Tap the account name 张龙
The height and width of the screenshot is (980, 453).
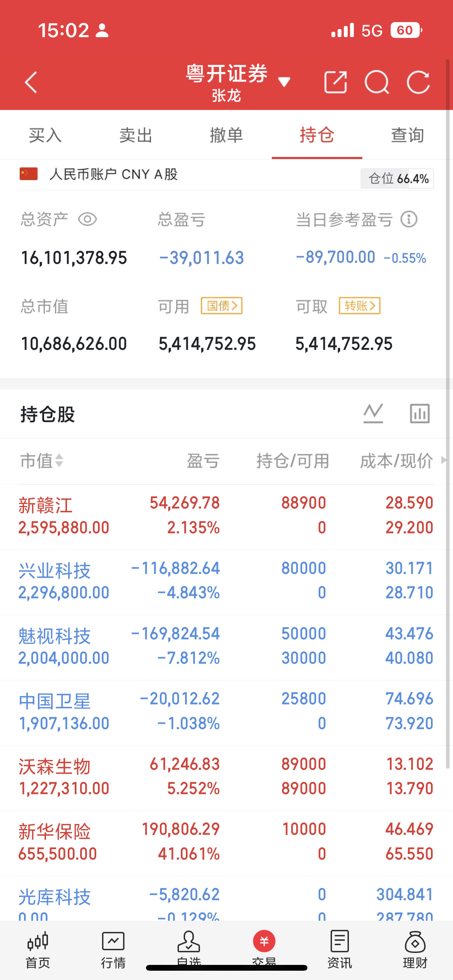[x=226, y=95]
